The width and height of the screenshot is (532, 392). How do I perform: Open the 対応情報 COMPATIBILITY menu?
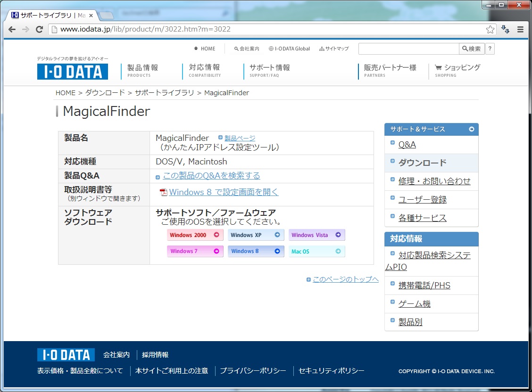click(x=204, y=70)
